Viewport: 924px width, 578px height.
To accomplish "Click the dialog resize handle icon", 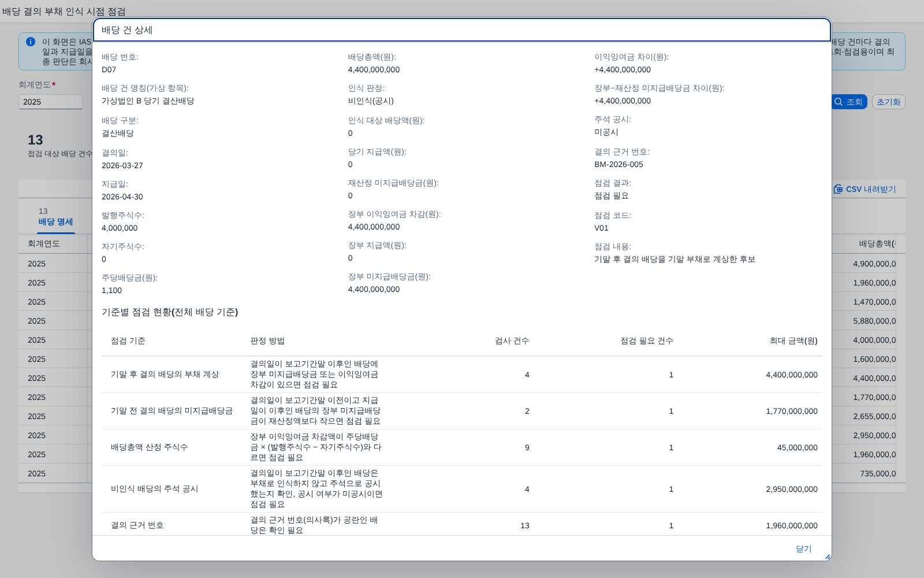I will 827,557.
